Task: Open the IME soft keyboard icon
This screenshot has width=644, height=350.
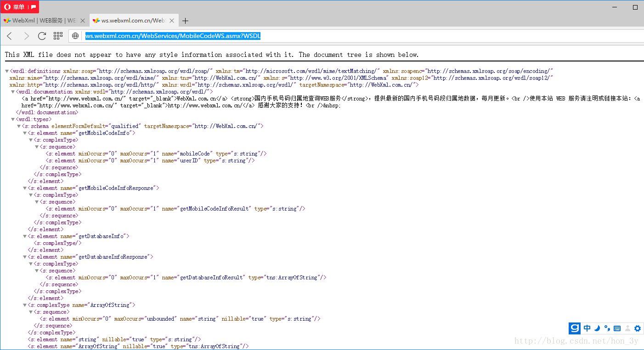Action: (617, 328)
